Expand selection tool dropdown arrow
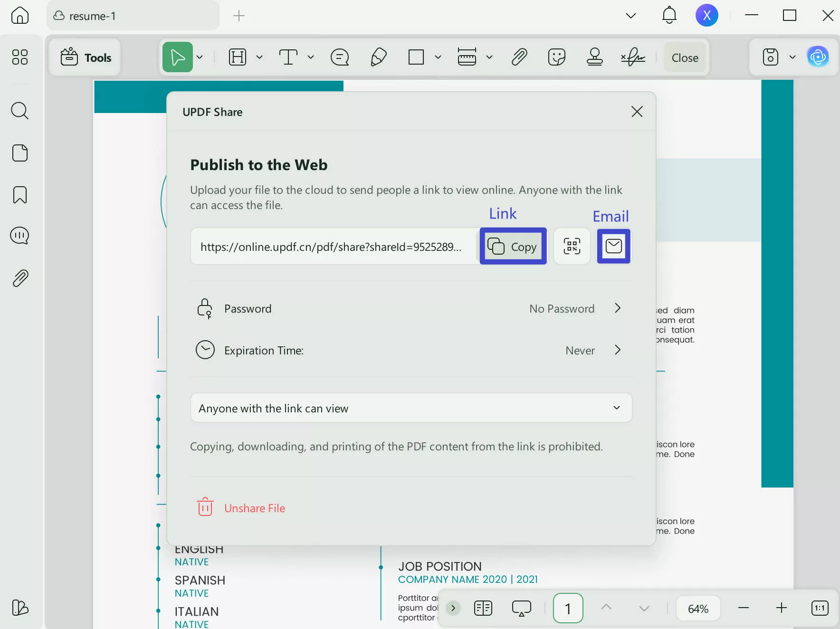Viewport: 840px width, 629px height. 200,57
